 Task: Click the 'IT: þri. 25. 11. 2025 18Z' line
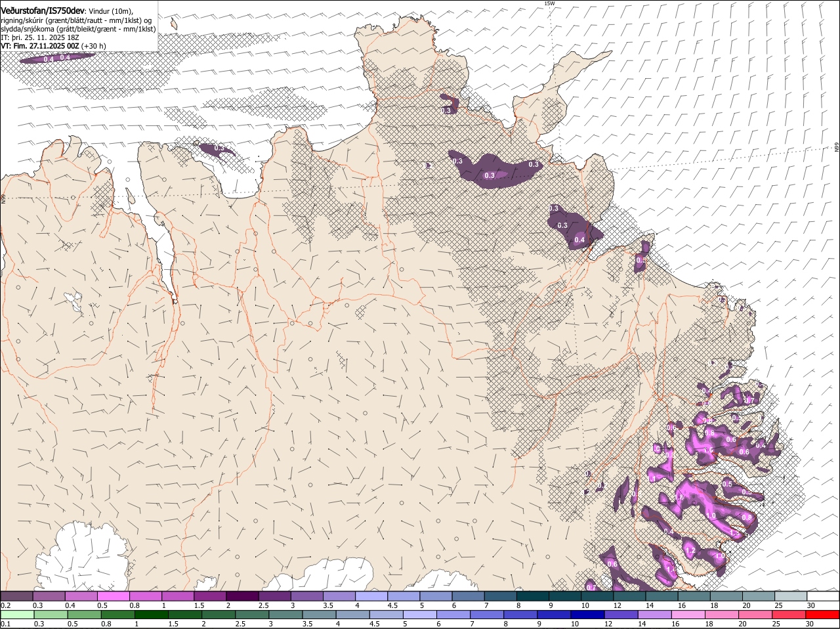pyautogui.click(x=40, y=37)
